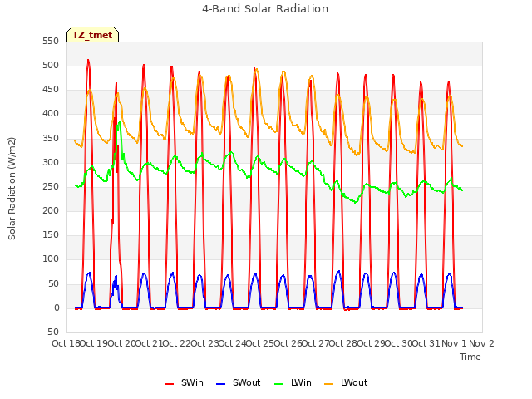Click the Nov 2 x-axis tick label
The width and height of the screenshot is (532, 399).
[481, 343]
